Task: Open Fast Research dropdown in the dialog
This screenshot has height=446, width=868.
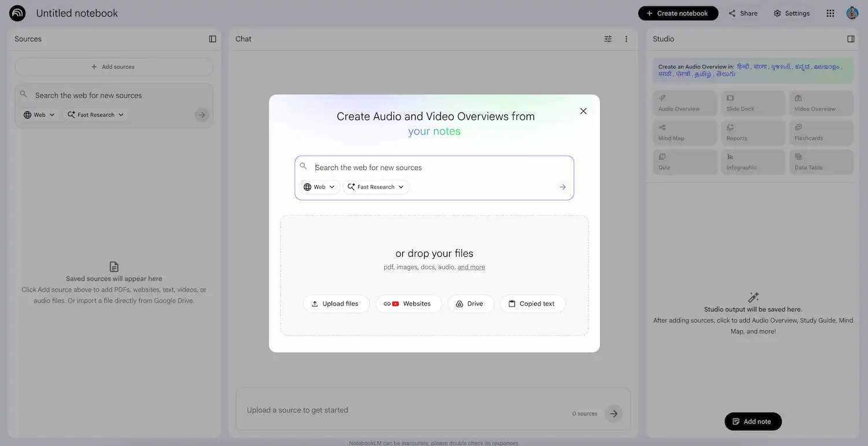Action: click(x=376, y=187)
